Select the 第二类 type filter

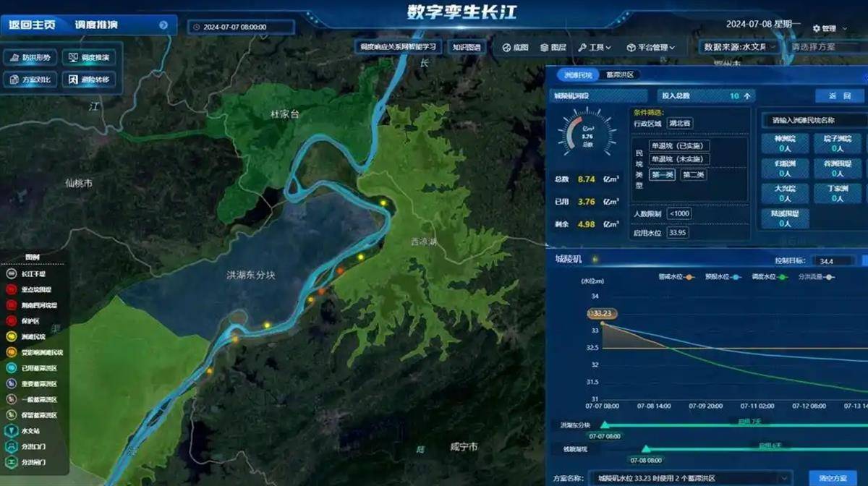pos(692,175)
